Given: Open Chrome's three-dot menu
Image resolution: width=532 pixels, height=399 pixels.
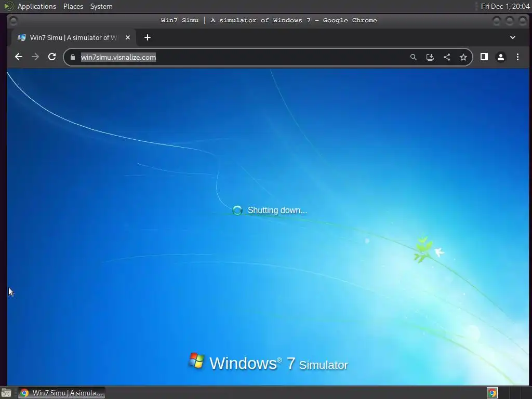Looking at the screenshot, I should pyautogui.click(x=517, y=57).
